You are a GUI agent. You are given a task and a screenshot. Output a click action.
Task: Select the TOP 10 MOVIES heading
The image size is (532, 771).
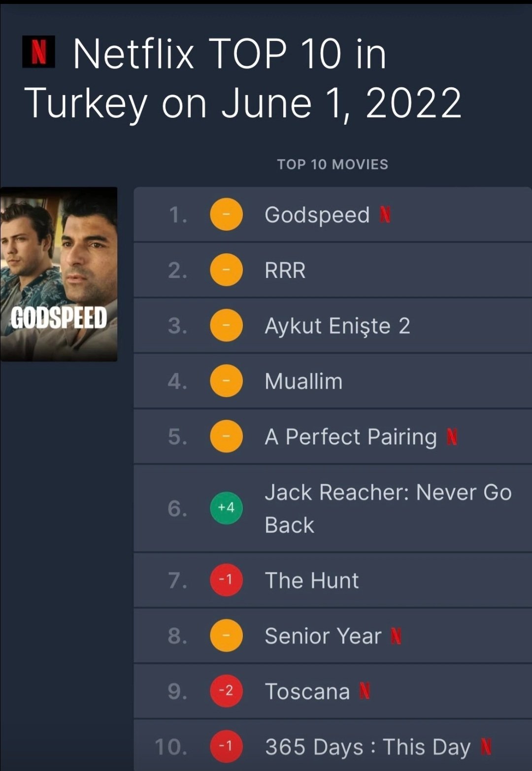tap(332, 165)
